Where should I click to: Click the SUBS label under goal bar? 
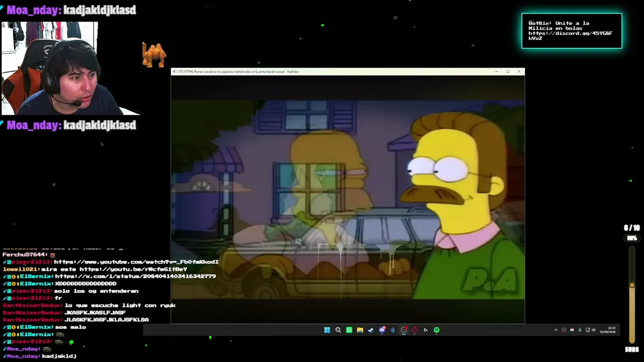(x=632, y=349)
